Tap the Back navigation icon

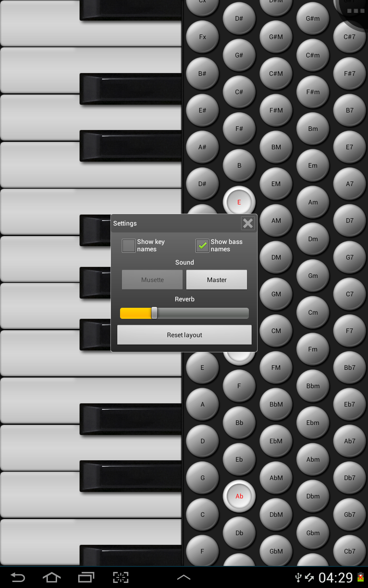tap(17, 577)
